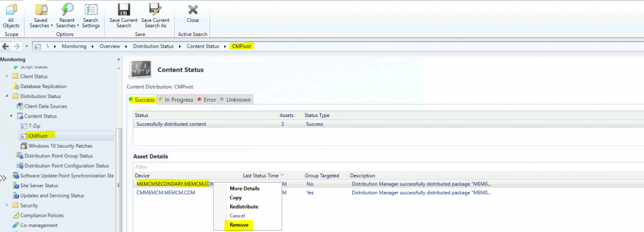This screenshot has width=644, height=232.
Task: Choose Redistribute in the context menu
Action: [x=244, y=207]
